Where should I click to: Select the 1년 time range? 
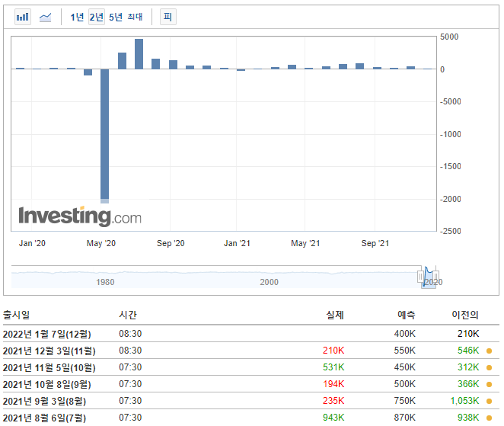[77, 17]
